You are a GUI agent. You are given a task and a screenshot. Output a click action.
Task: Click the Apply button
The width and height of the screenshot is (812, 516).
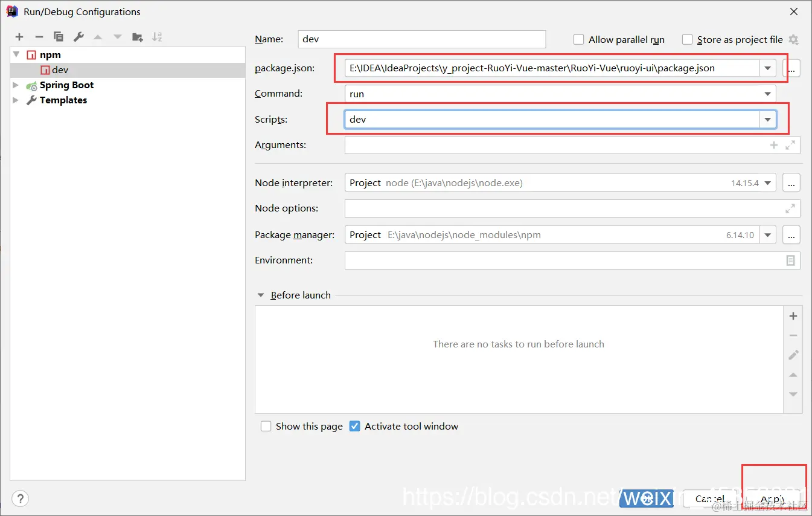coord(773,498)
